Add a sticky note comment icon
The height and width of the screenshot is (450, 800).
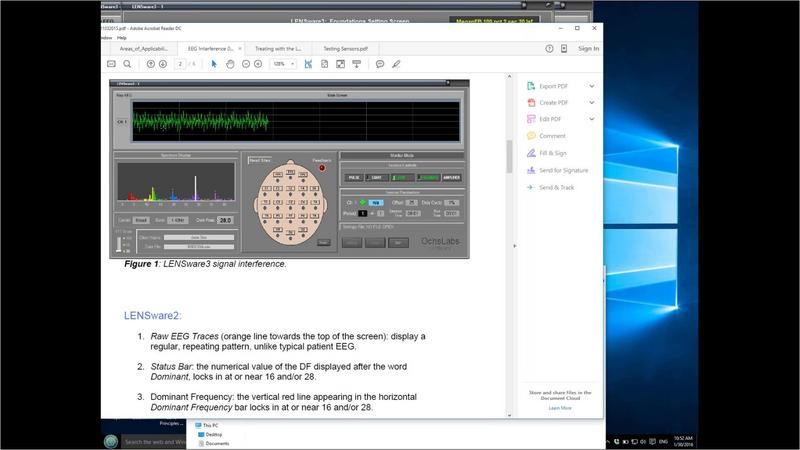[x=380, y=64]
